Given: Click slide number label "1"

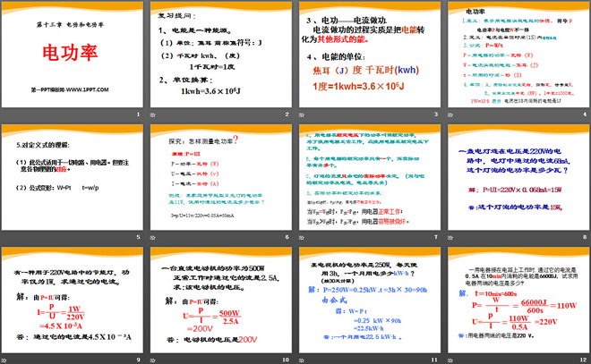Looking at the screenshot, I should click(138, 114).
